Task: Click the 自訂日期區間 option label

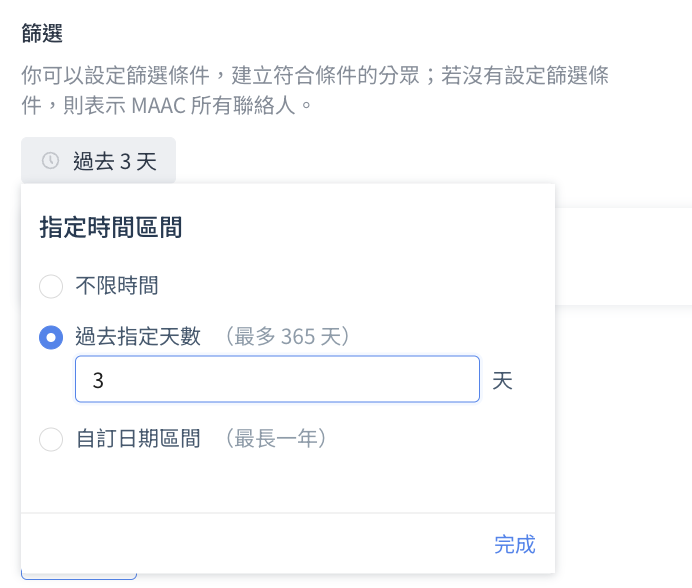Action: pos(138,439)
